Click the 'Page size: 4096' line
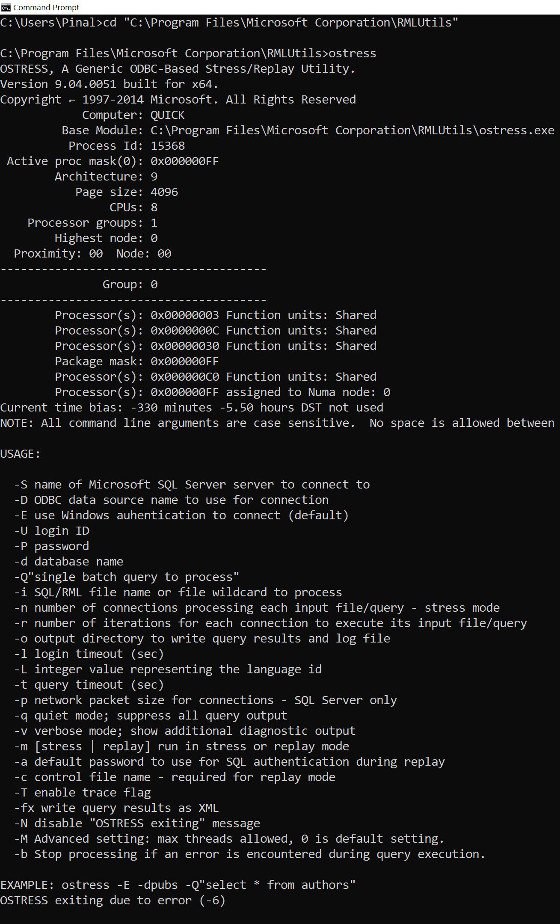 (x=127, y=192)
